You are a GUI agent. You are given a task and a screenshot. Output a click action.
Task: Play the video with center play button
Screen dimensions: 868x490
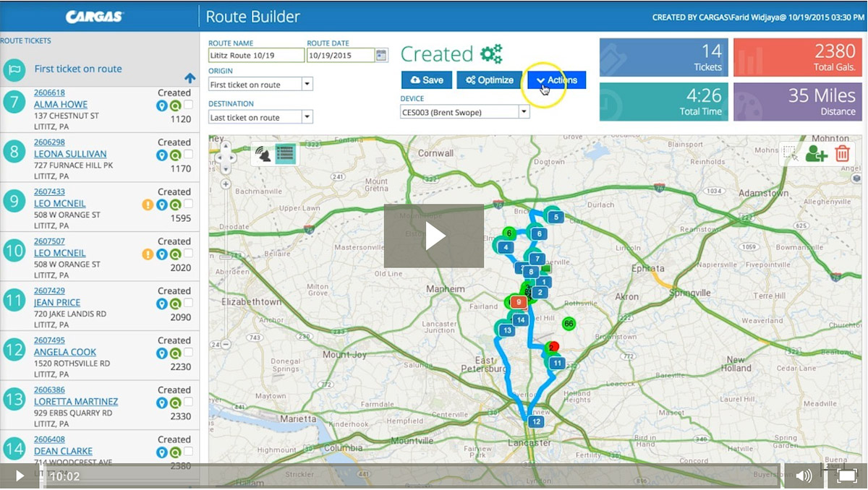(x=434, y=236)
